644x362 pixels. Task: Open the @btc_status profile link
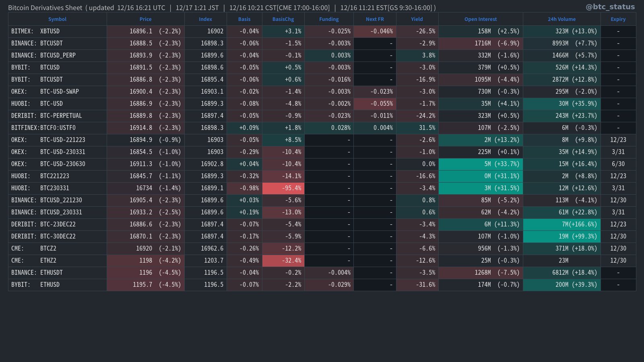610,6
